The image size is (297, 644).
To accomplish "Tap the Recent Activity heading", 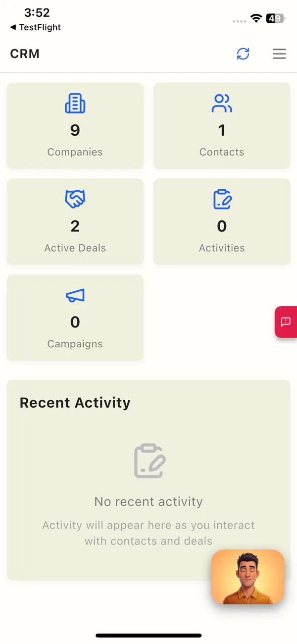I will tap(75, 403).
